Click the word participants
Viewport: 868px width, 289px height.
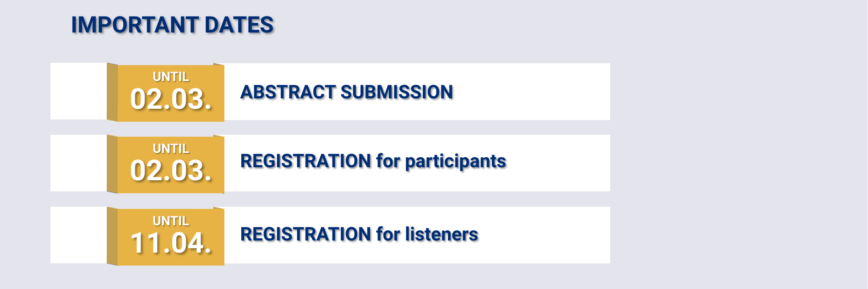coord(455,161)
